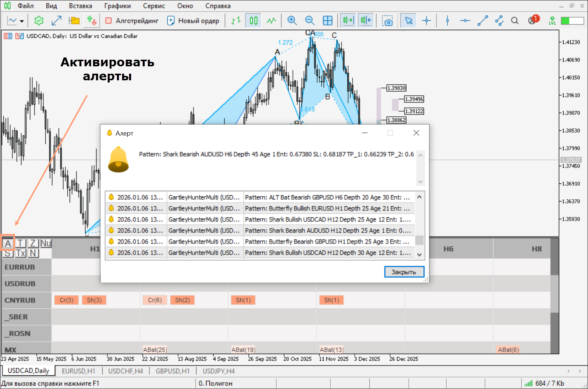
Task: Open the Файл menu
Action: [25, 6]
